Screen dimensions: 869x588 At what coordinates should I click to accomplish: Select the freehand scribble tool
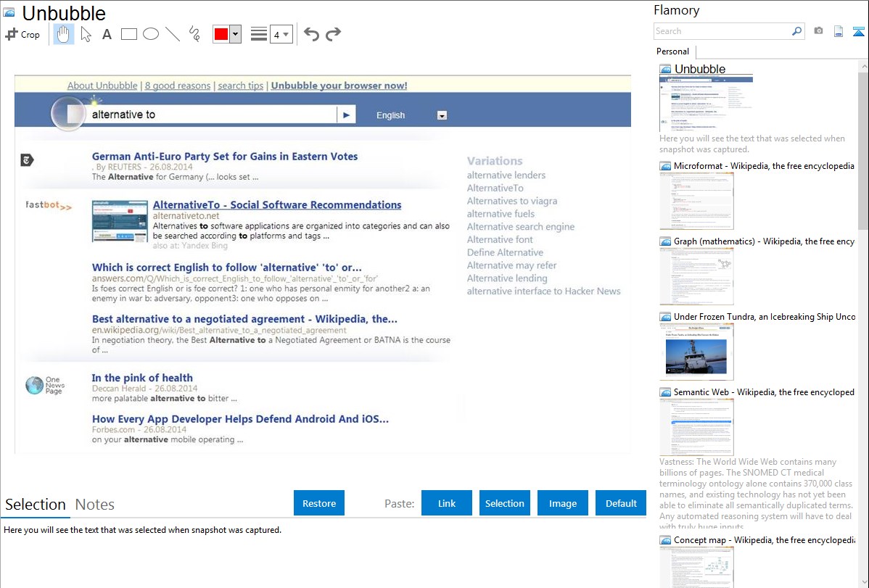click(x=194, y=34)
